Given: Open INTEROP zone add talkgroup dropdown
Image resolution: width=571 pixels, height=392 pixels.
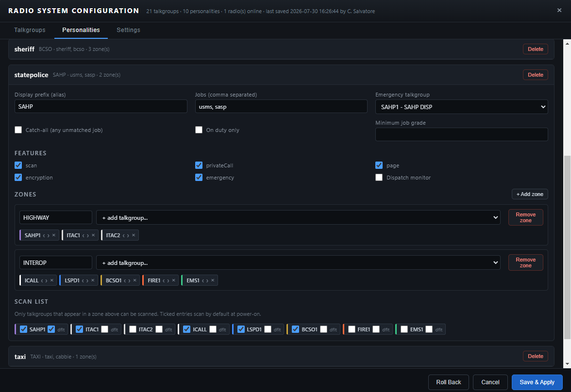Looking at the screenshot, I should pyautogui.click(x=298, y=262).
